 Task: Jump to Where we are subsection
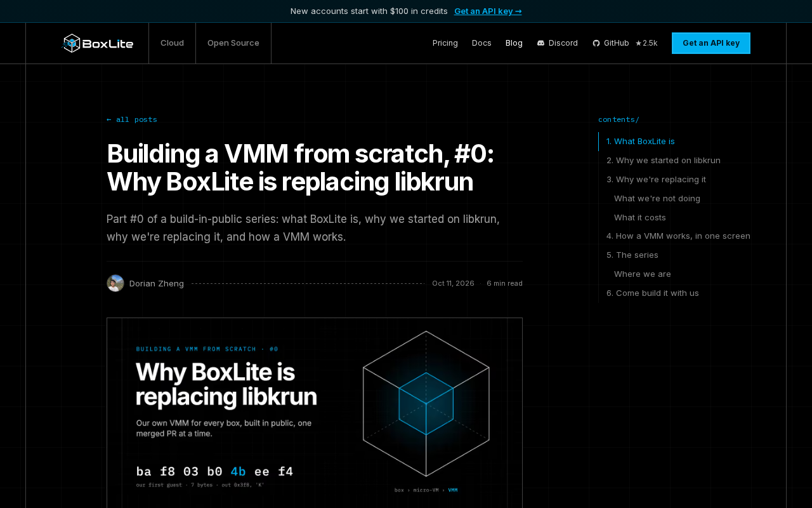pos(643,274)
